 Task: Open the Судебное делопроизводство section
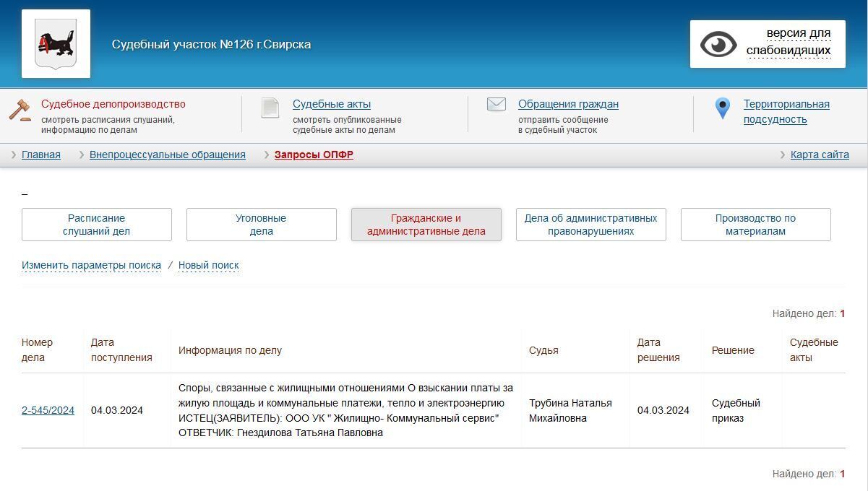(113, 104)
